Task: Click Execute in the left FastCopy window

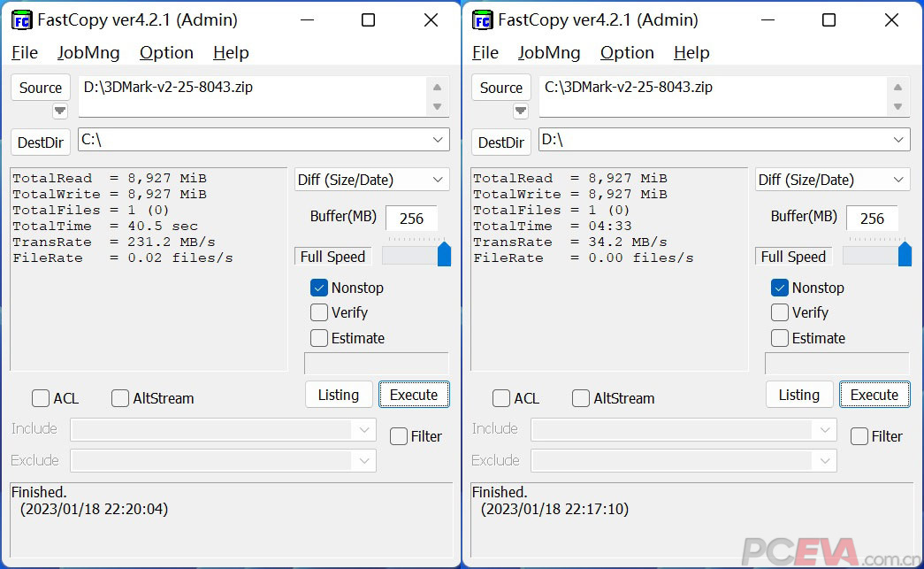Action: pyautogui.click(x=414, y=394)
